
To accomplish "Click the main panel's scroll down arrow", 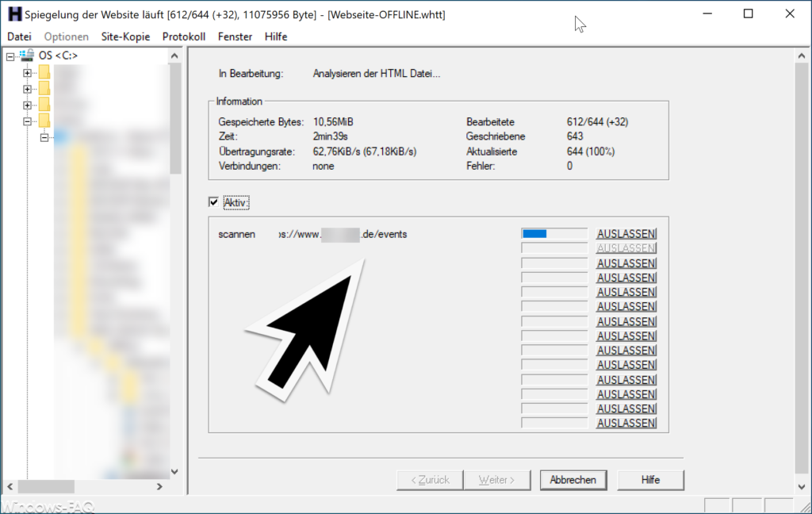I will pyautogui.click(x=802, y=487).
